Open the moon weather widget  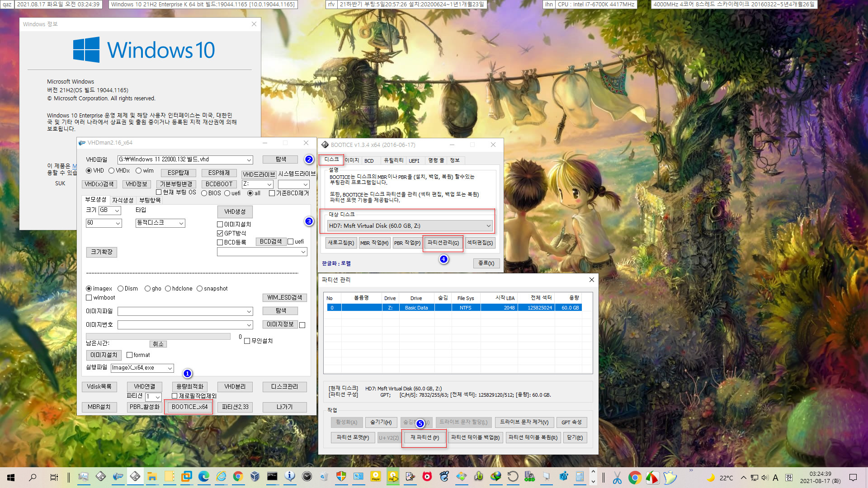coord(719,478)
